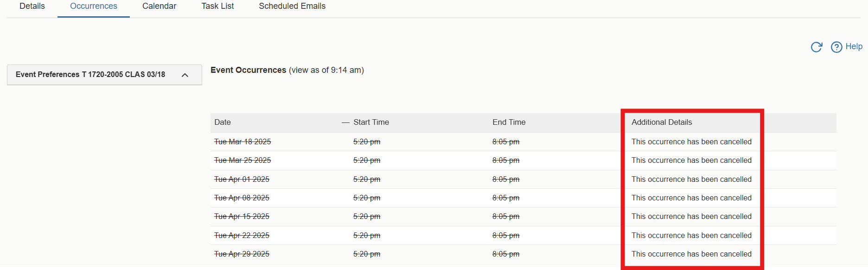Sort by the Date column header
This screenshot has height=270, width=868.
coord(223,122)
